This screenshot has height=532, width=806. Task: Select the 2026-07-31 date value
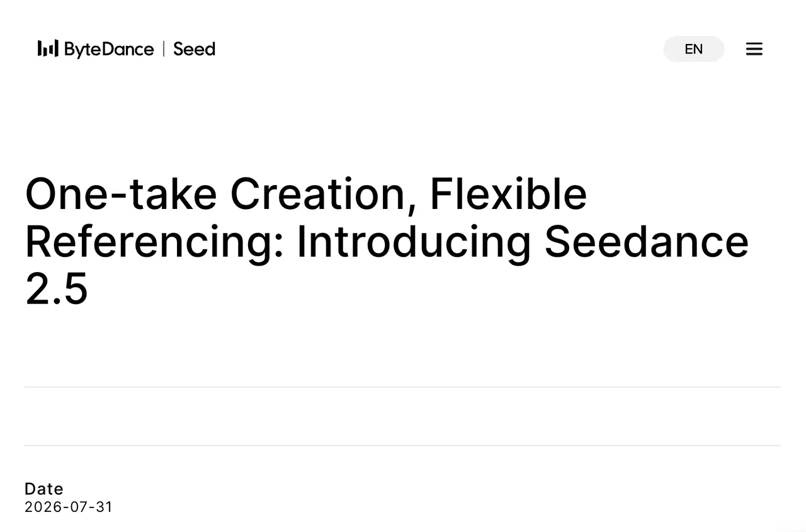click(x=69, y=507)
